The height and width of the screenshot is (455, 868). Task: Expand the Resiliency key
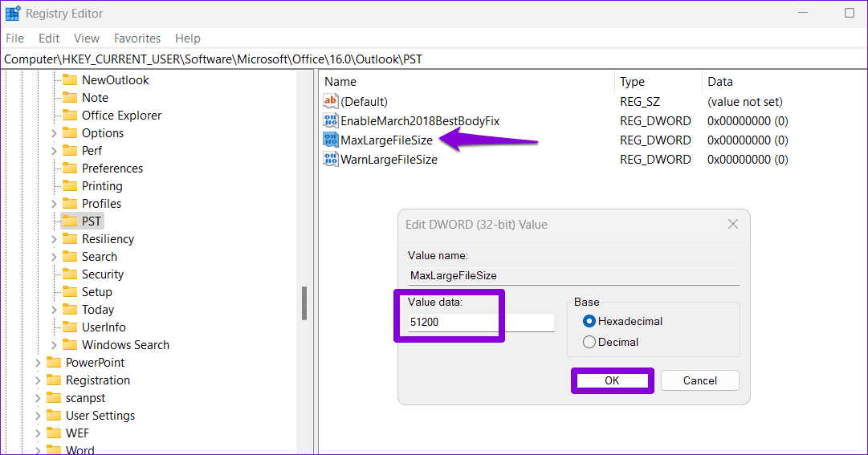tap(54, 240)
